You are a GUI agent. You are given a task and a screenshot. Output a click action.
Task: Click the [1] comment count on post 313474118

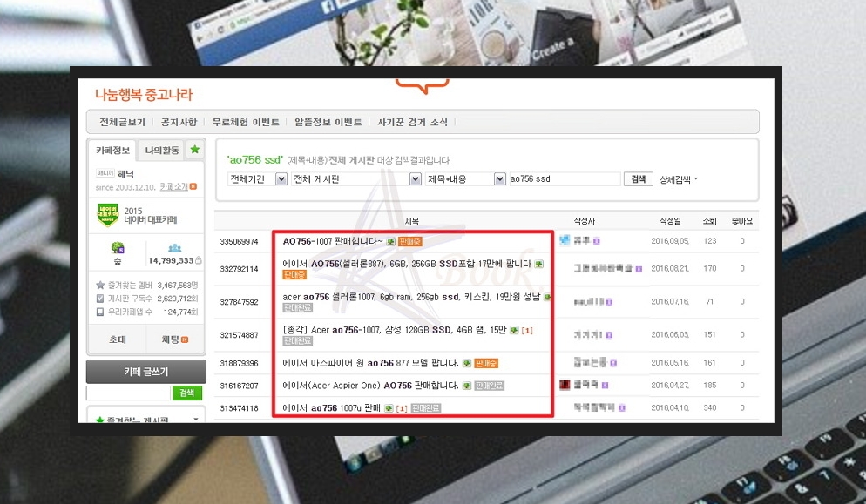pos(402,408)
